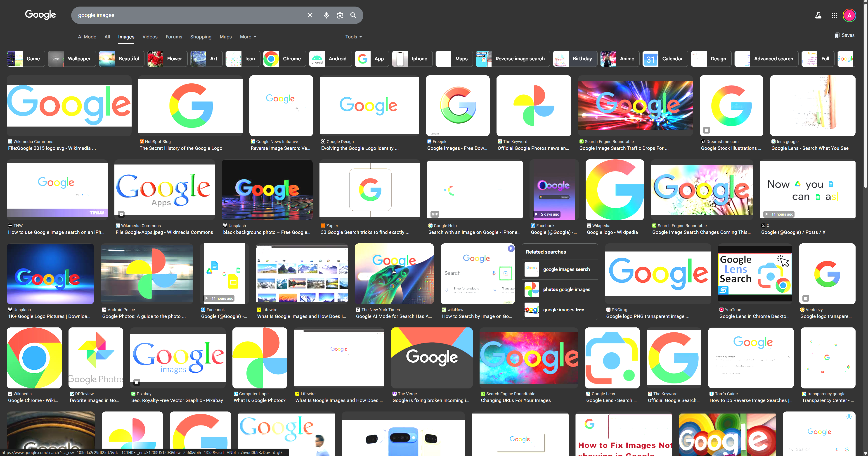Switch to Shopping results tab

pos(201,37)
